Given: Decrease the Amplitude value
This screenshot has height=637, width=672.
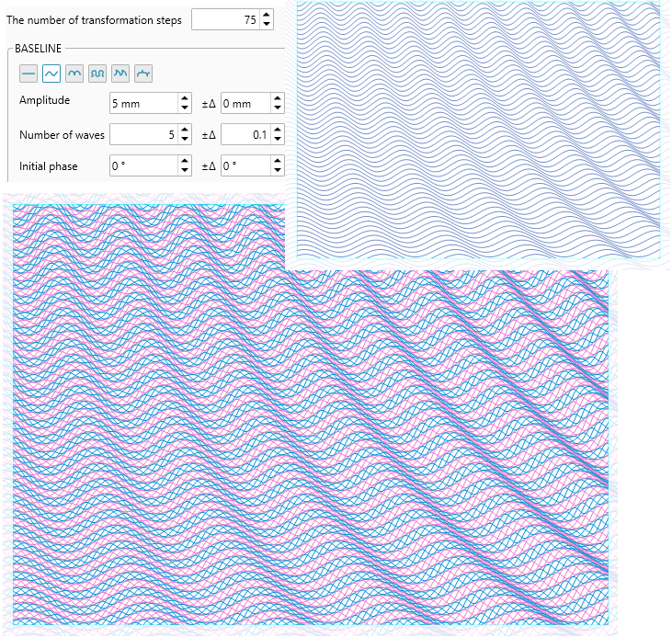Looking at the screenshot, I should (x=185, y=108).
